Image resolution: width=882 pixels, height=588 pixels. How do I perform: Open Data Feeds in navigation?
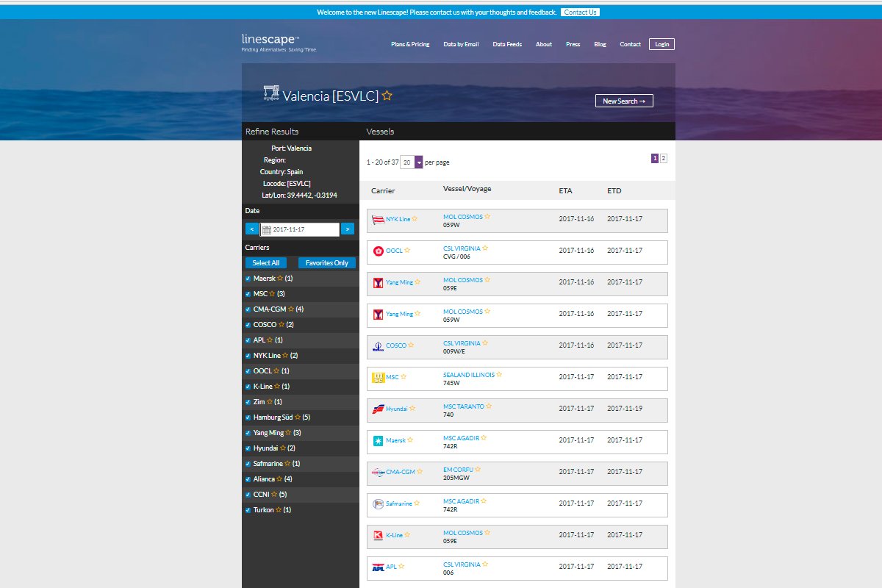(x=507, y=44)
